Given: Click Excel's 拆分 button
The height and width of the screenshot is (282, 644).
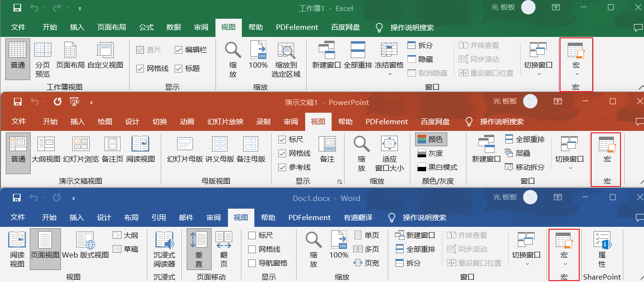Looking at the screenshot, I should (x=420, y=46).
